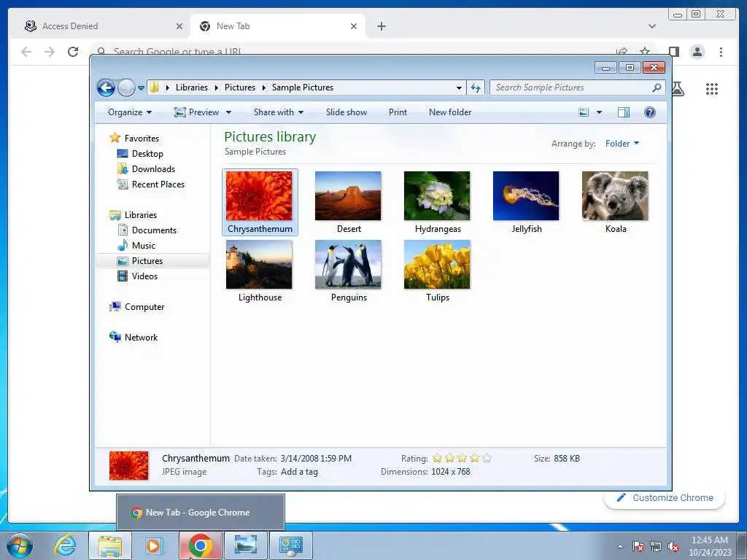
Task: Click Customize Chrome button
Action: [x=665, y=497]
